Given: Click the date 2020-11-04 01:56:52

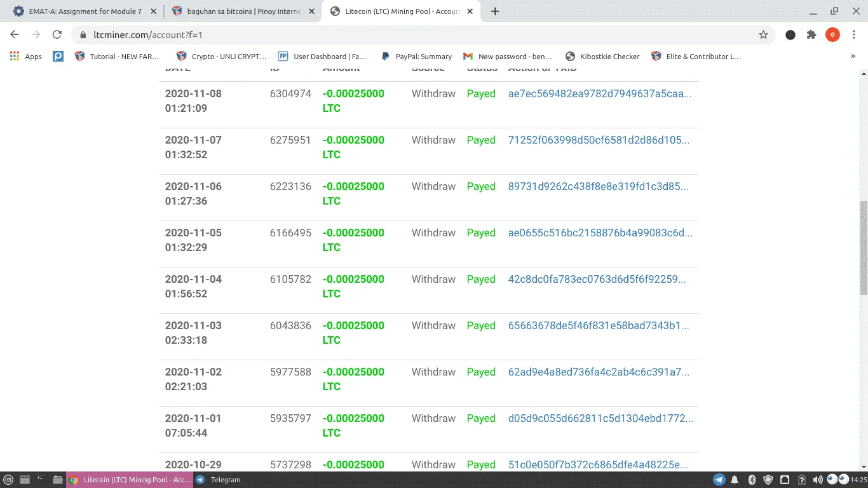Looking at the screenshot, I should tap(193, 286).
